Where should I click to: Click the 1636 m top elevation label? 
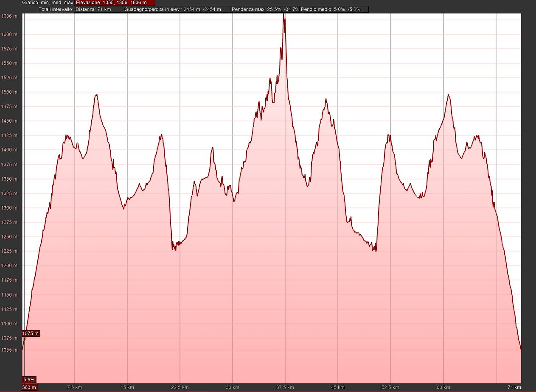(x=9, y=16)
